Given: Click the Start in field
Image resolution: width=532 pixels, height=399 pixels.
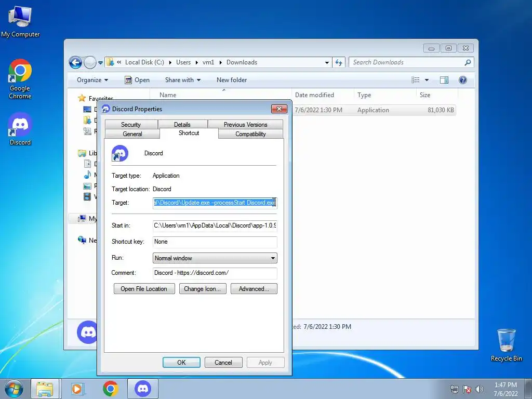Looking at the screenshot, I should 215,225.
